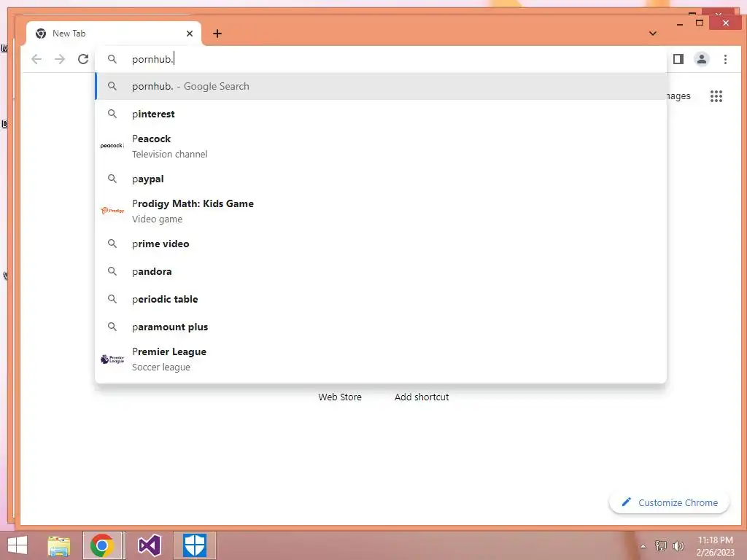Image resolution: width=747 pixels, height=560 pixels.
Task: Choose the Prodigy Math: Kids Game suggestion
Action: point(381,211)
